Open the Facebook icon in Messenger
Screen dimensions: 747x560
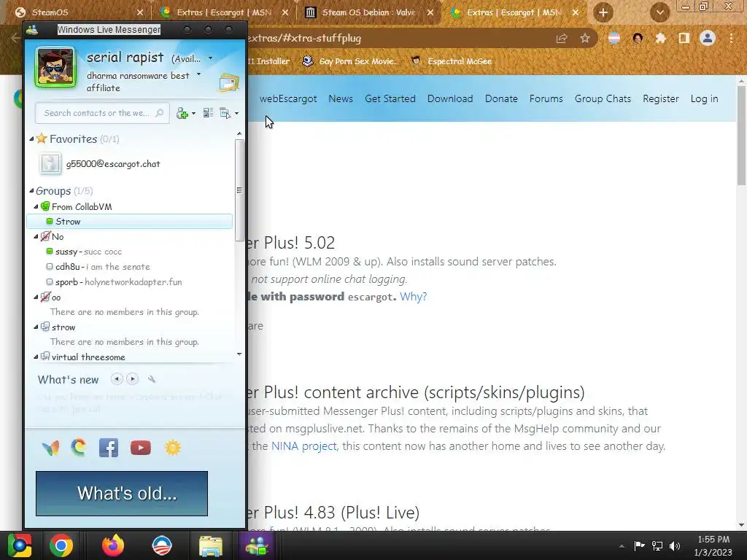pos(109,448)
